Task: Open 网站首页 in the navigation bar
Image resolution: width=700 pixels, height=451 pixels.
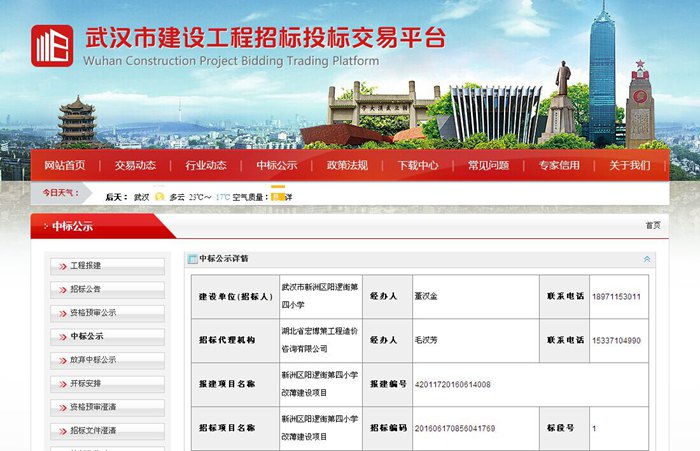Action: [63, 165]
